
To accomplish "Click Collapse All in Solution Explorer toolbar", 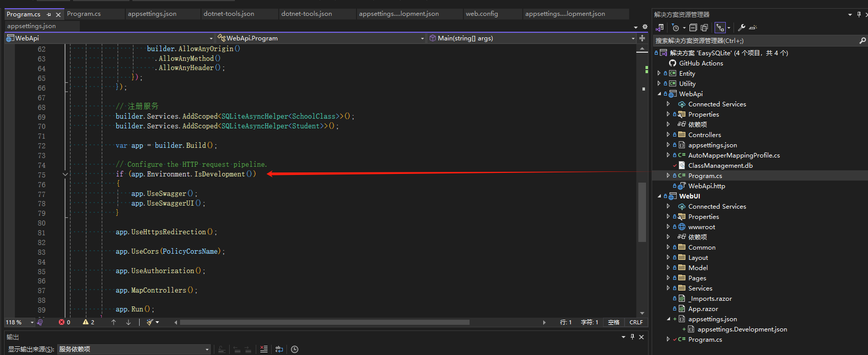I will point(693,28).
